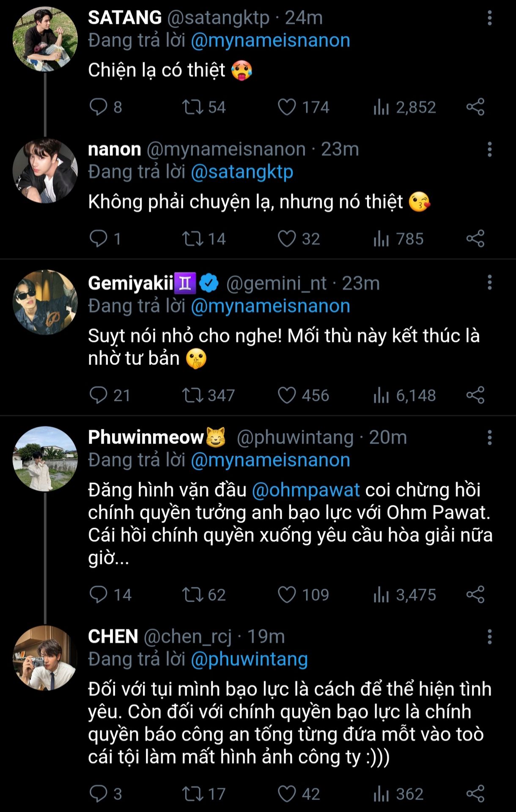Open @phuwintang link in CHEN's reply
Viewport: 516px width, 812px height.
[249, 659]
